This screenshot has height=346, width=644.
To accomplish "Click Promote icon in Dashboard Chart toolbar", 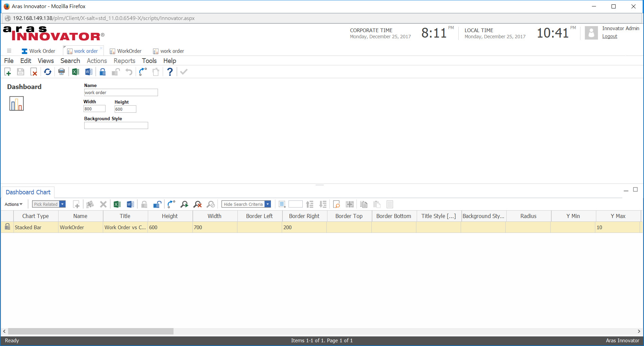I will [x=171, y=204].
